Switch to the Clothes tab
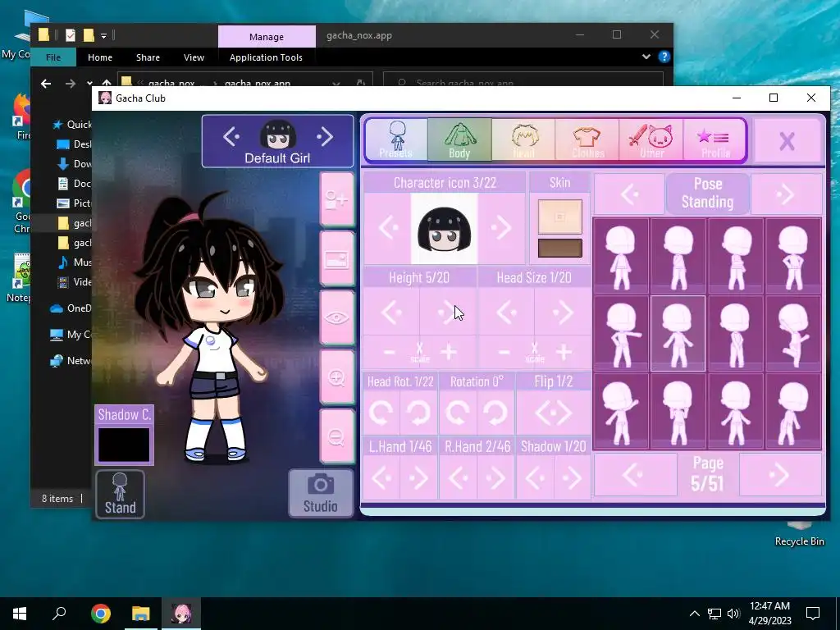840x630 pixels. click(587, 139)
